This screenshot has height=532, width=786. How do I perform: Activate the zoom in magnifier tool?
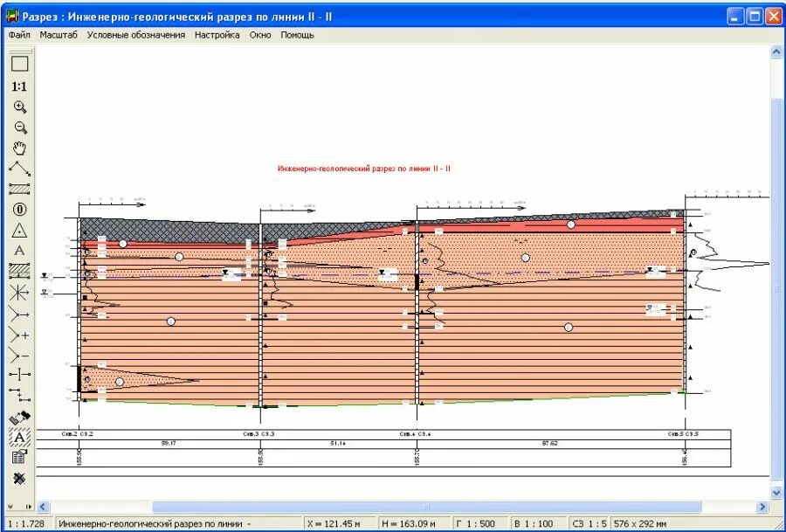pyautogui.click(x=19, y=107)
